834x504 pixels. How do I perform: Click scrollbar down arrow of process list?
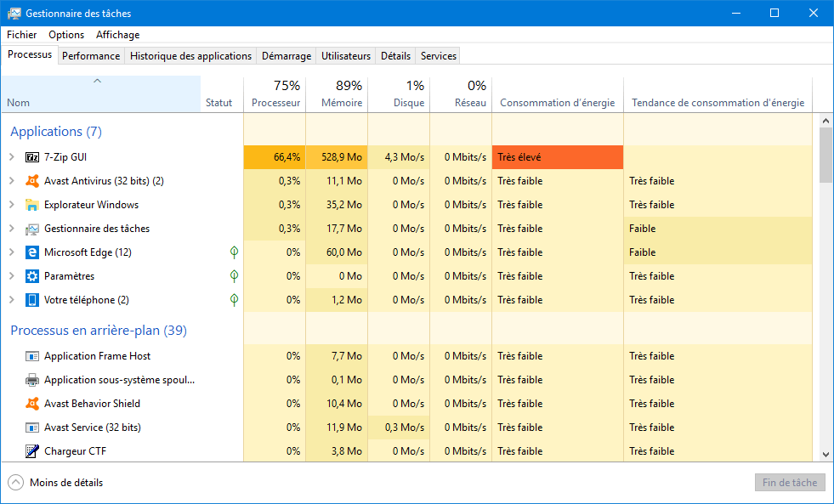click(x=825, y=455)
